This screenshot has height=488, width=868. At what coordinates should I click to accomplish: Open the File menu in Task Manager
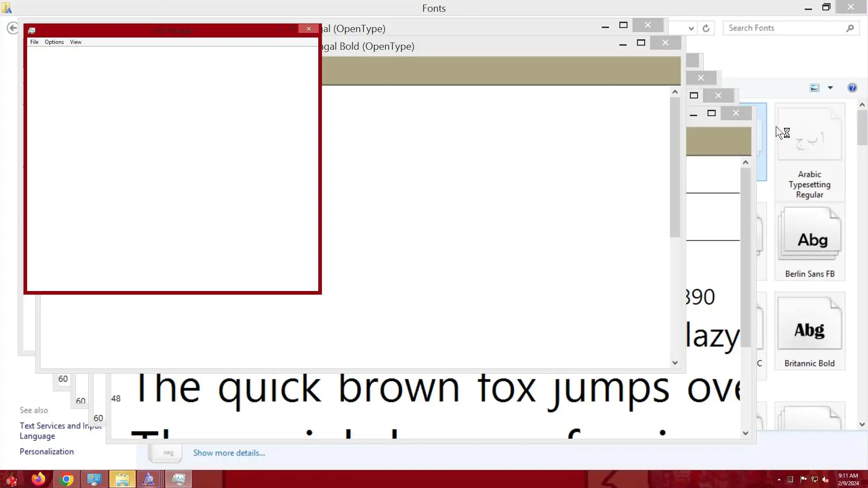click(x=34, y=42)
